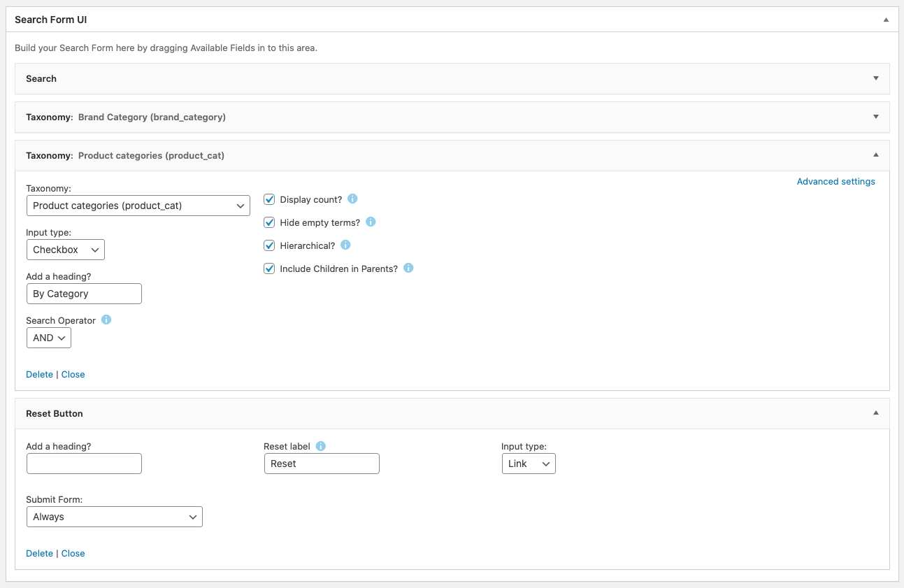904x588 pixels.
Task: Click the empty heading field in Reset Button
Action: pyautogui.click(x=84, y=464)
